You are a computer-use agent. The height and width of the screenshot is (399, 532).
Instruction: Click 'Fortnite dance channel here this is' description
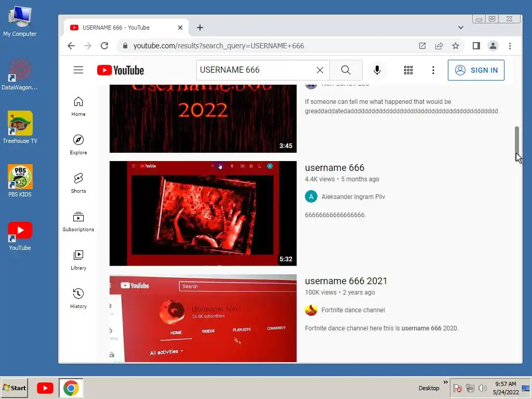pos(382,328)
